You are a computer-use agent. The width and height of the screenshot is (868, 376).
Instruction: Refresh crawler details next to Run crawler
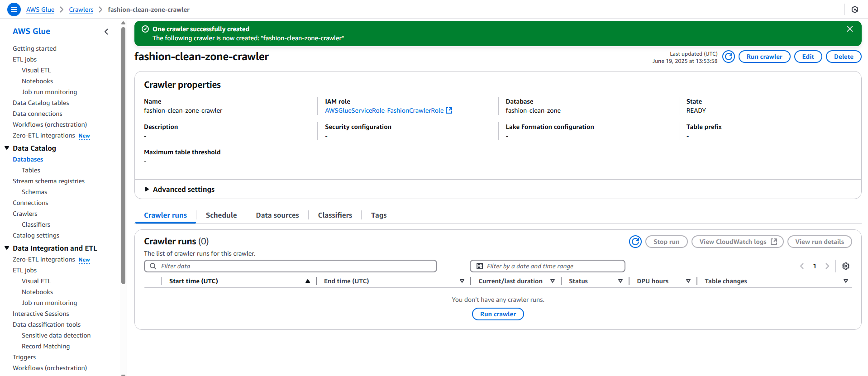coord(729,57)
